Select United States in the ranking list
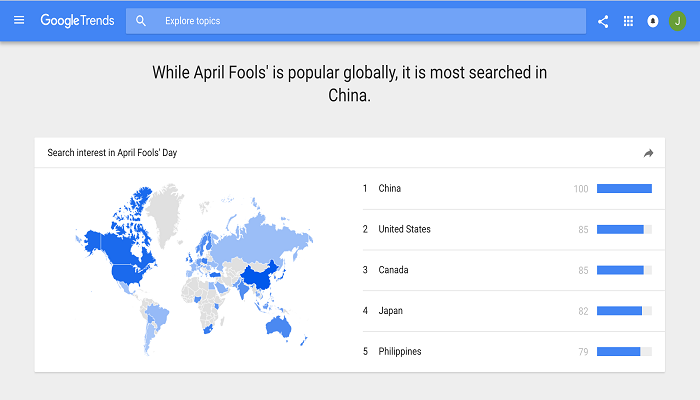Image resolution: width=700 pixels, height=400 pixels. pos(404,229)
